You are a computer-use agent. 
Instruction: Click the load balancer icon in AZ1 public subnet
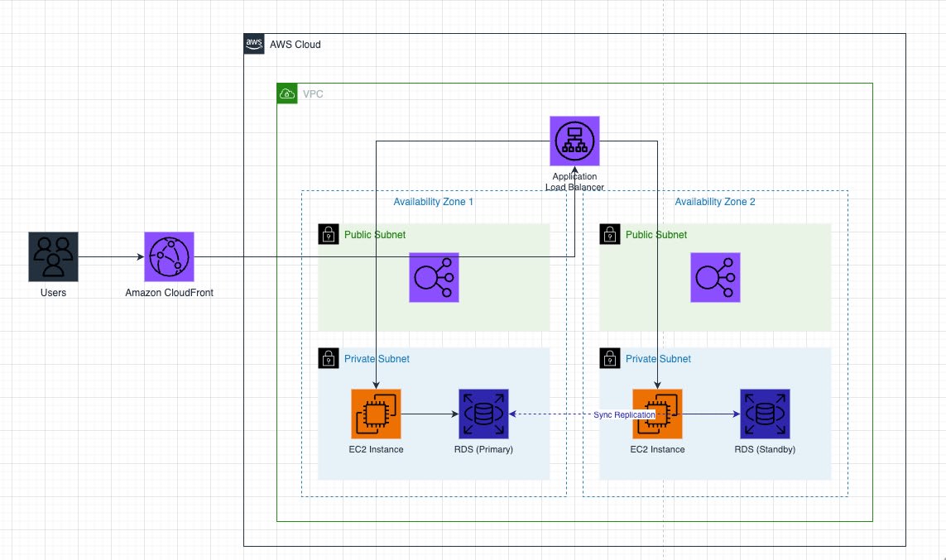(434, 277)
